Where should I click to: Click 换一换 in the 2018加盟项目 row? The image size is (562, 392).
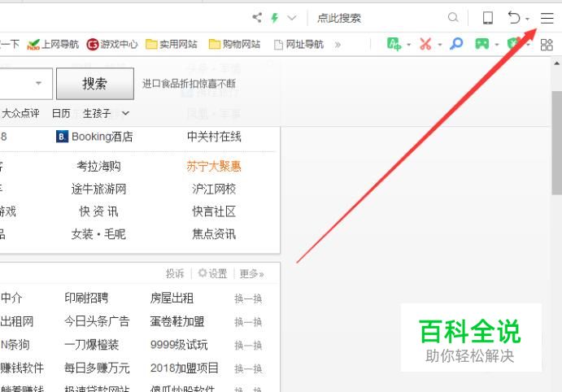point(248,368)
